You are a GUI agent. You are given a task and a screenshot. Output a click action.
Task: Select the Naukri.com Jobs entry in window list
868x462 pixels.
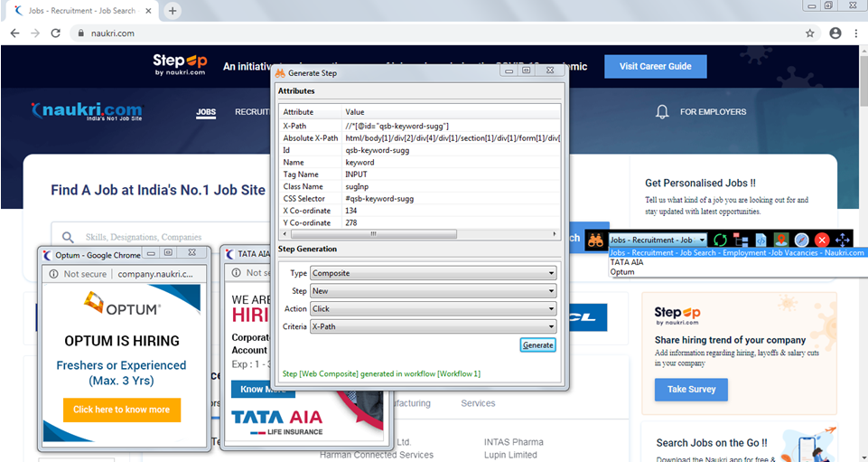(737, 252)
